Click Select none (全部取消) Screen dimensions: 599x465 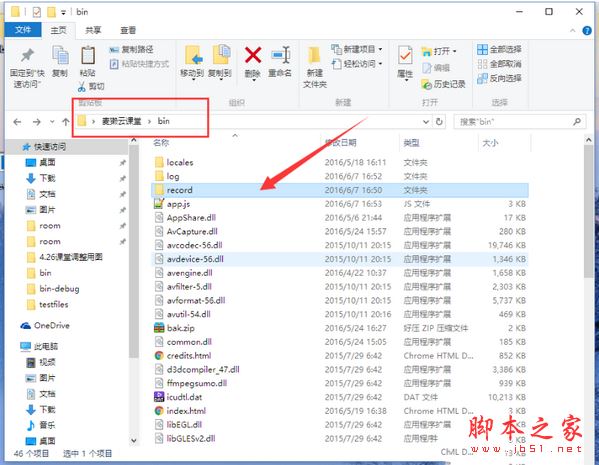pyautogui.click(x=499, y=64)
